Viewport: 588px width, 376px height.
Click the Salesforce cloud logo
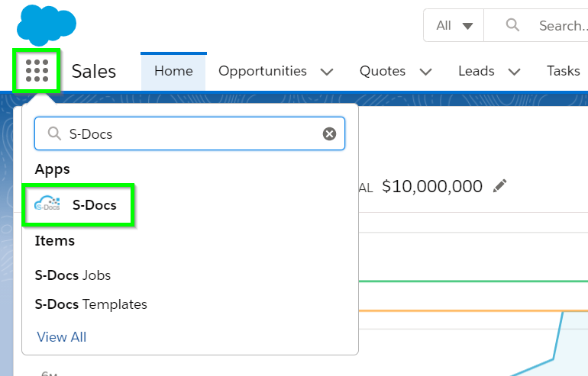click(x=47, y=25)
